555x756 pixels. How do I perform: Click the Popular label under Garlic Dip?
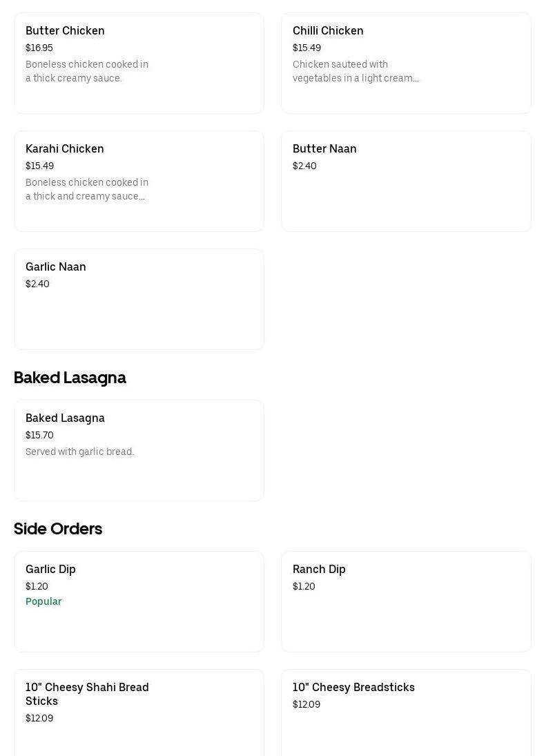43,601
